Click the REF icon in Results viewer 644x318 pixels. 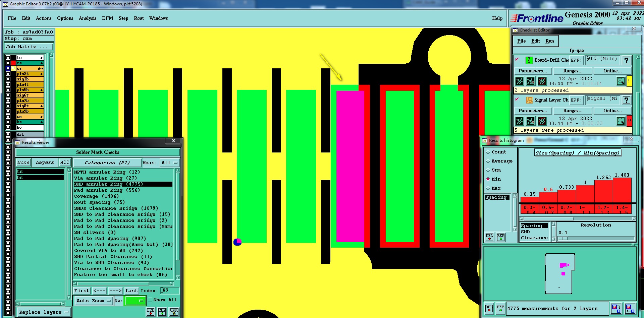(162, 312)
